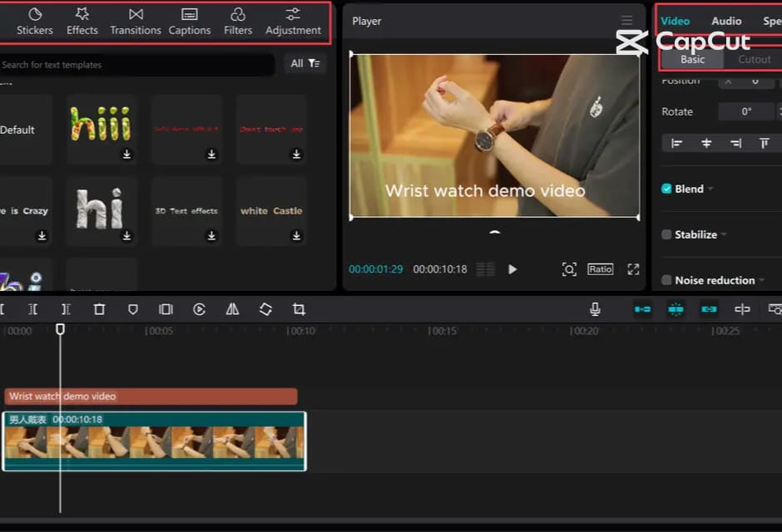Open the Ratio dropdown in the Player
Screen dimensions: 782x532
[x=600, y=268]
